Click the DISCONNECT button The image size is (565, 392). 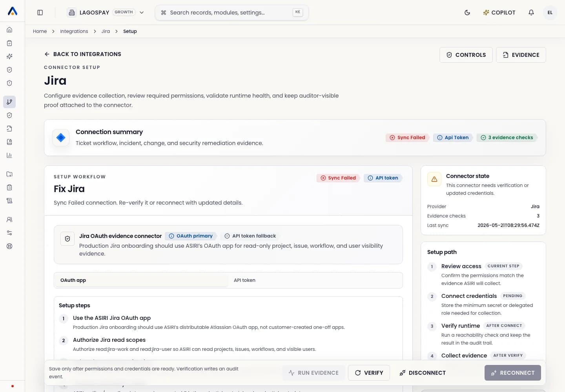423,373
